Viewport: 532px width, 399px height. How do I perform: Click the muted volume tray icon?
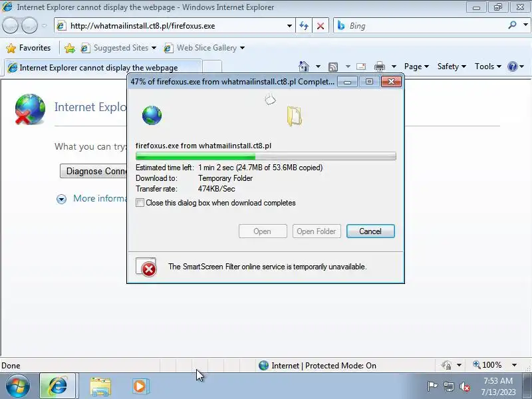point(464,386)
